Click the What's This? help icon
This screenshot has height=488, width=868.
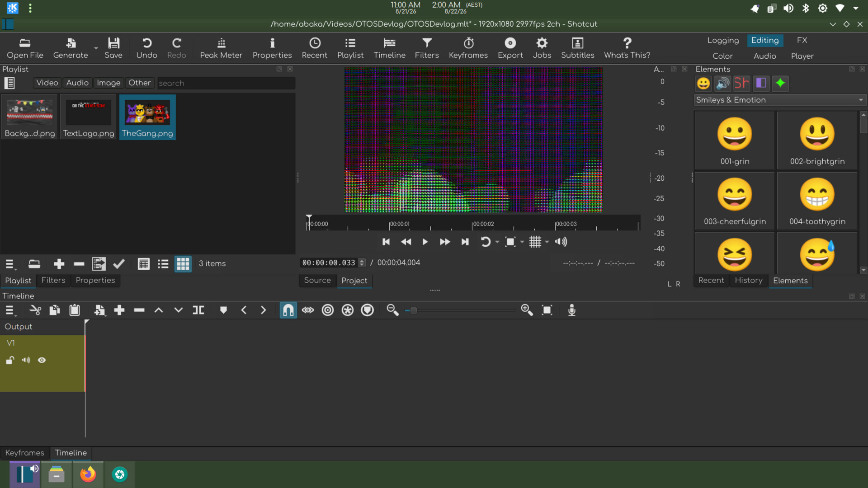click(627, 48)
